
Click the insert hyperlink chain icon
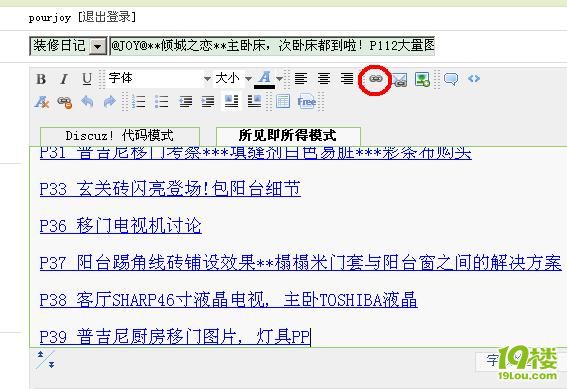pyautogui.click(x=375, y=79)
